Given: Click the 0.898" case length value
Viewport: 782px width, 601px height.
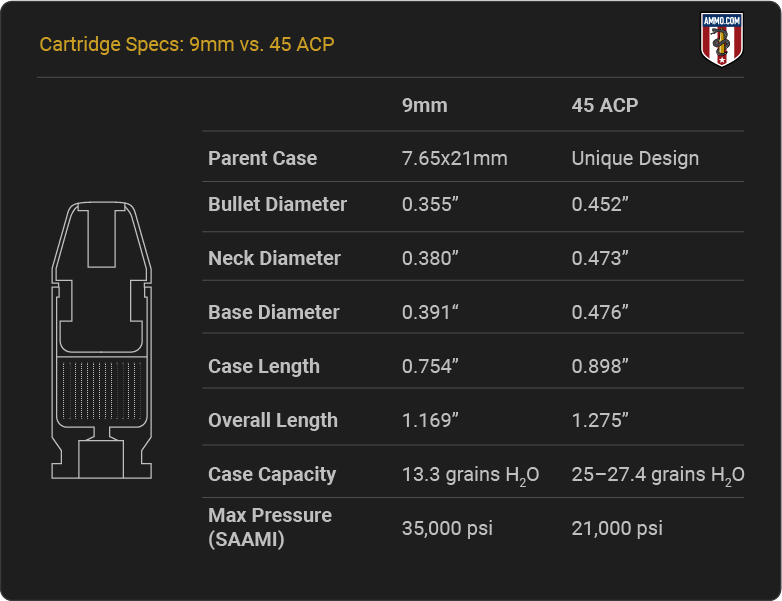Looking at the screenshot, I should (x=599, y=367).
